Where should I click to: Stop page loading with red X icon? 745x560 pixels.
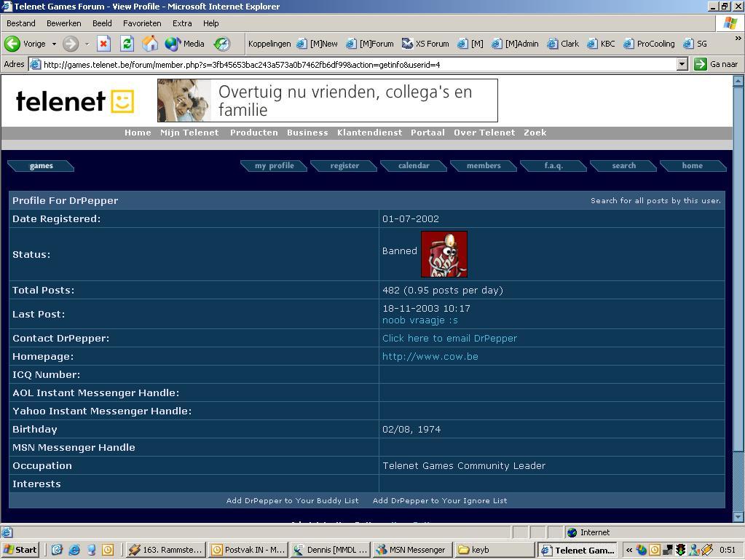103,44
